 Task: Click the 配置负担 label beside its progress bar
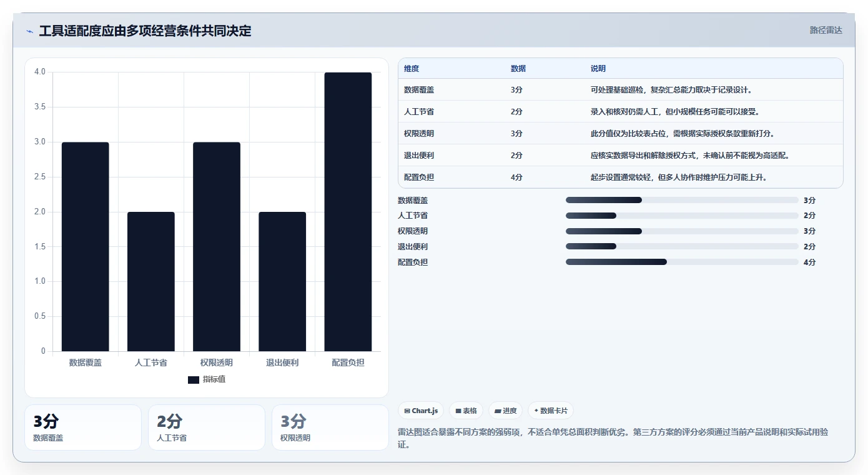[x=413, y=262]
